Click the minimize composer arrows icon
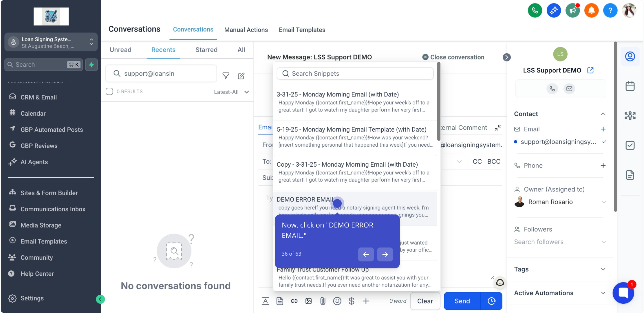This screenshot has height=313, width=644. pyautogui.click(x=498, y=128)
